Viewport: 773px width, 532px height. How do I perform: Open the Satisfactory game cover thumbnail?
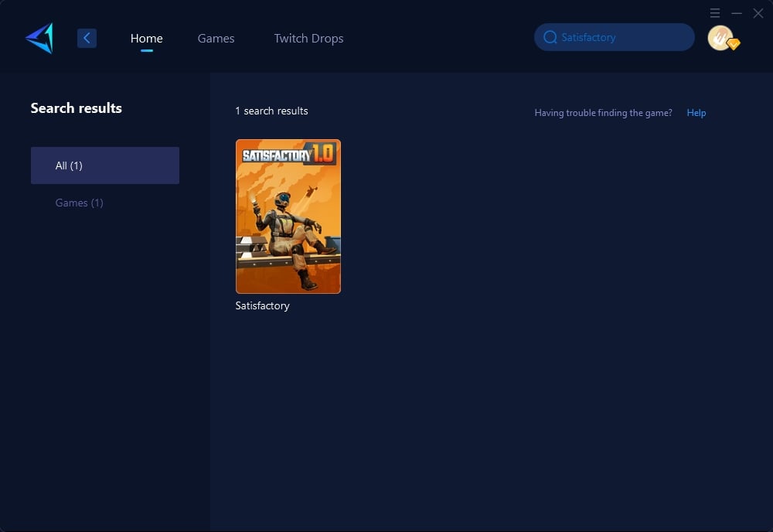[288, 217]
